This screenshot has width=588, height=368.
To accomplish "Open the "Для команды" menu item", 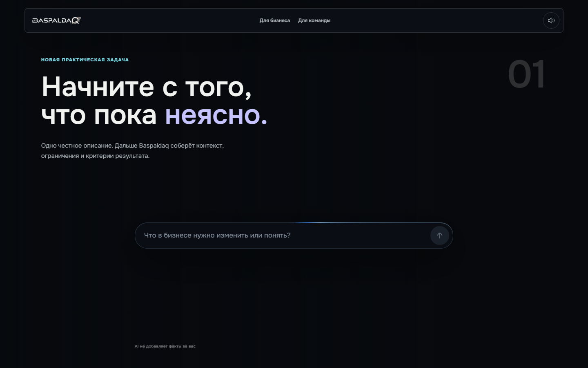I will point(314,20).
